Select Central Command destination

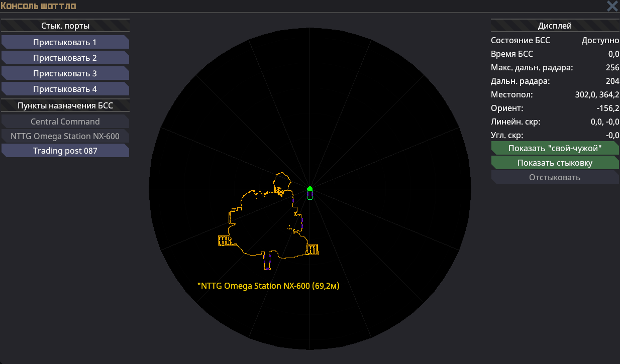65,122
